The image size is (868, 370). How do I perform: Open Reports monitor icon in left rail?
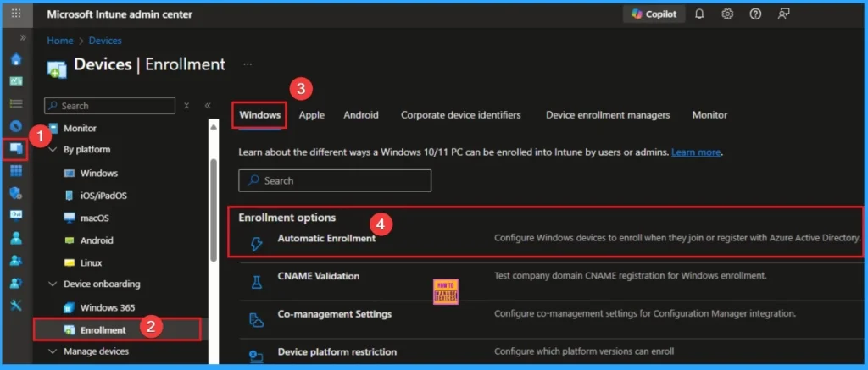tap(16, 215)
